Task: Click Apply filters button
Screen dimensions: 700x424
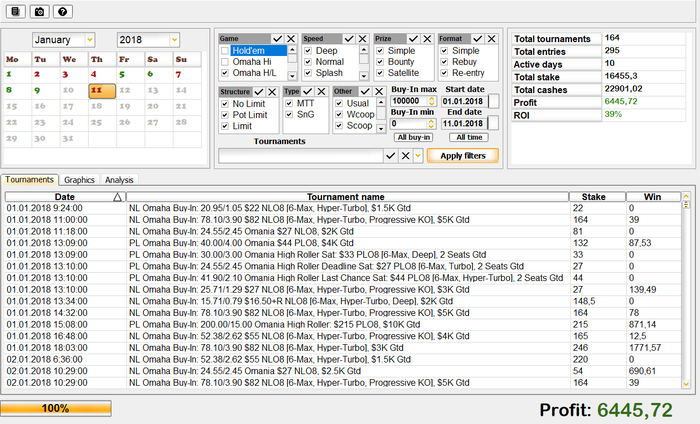Action: pyautogui.click(x=462, y=156)
